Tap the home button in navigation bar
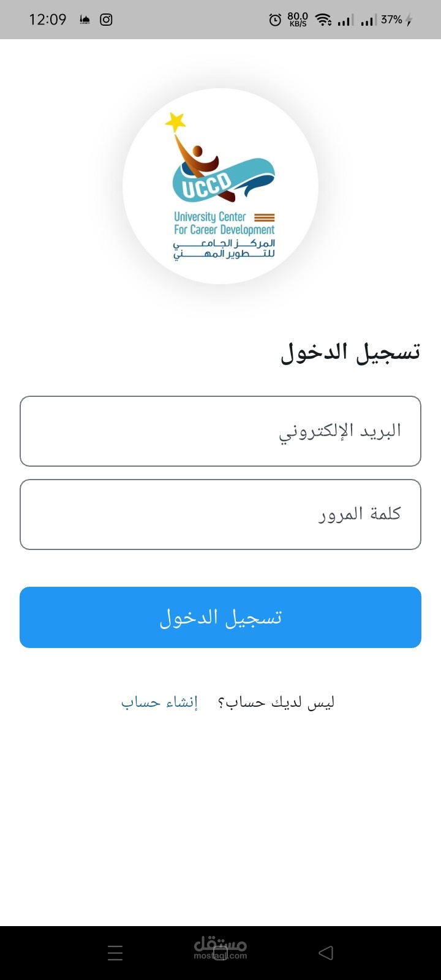The width and height of the screenshot is (441, 980). (221, 952)
